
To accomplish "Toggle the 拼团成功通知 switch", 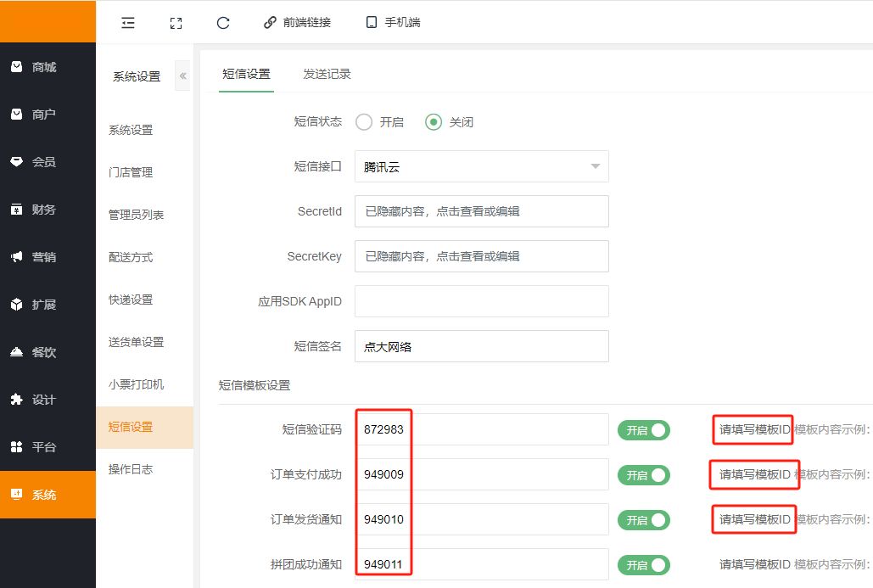I will coord(643,565).
